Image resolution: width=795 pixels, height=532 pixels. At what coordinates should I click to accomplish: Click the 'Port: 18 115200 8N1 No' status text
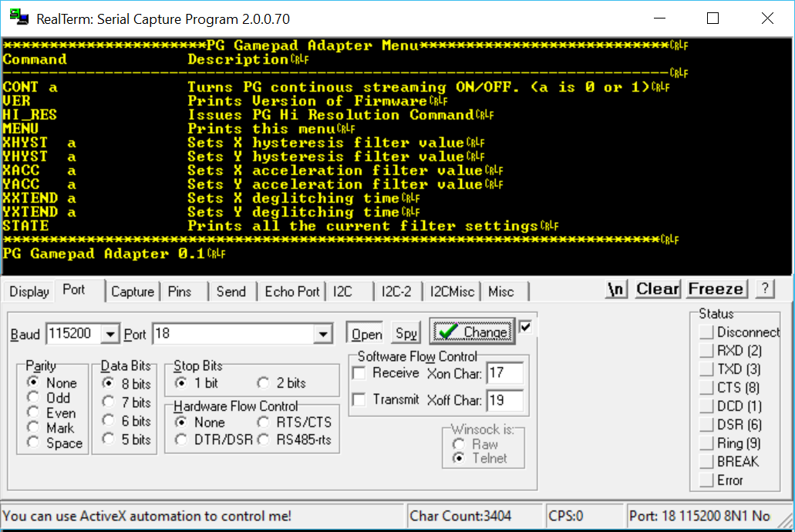[699, 517]
